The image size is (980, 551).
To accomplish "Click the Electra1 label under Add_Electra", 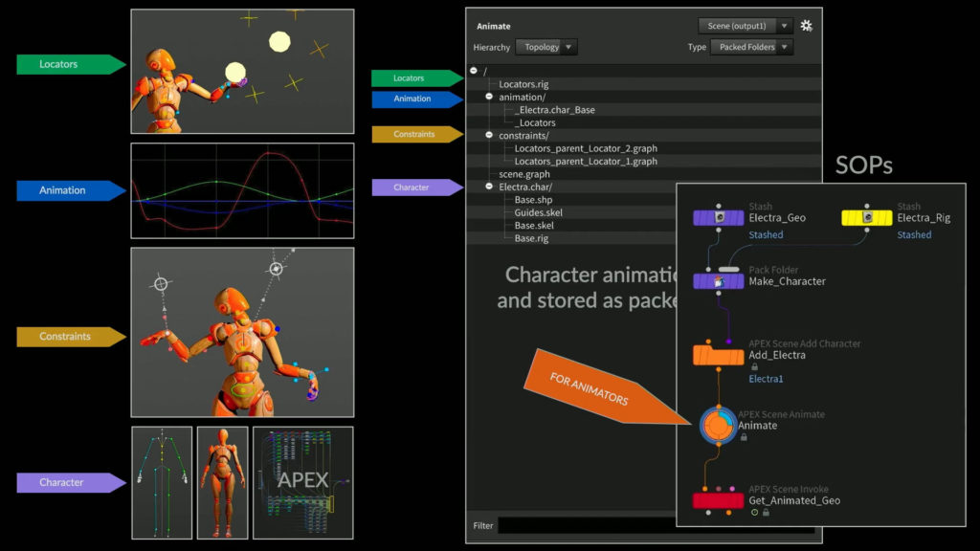I will tap(766, 379).
